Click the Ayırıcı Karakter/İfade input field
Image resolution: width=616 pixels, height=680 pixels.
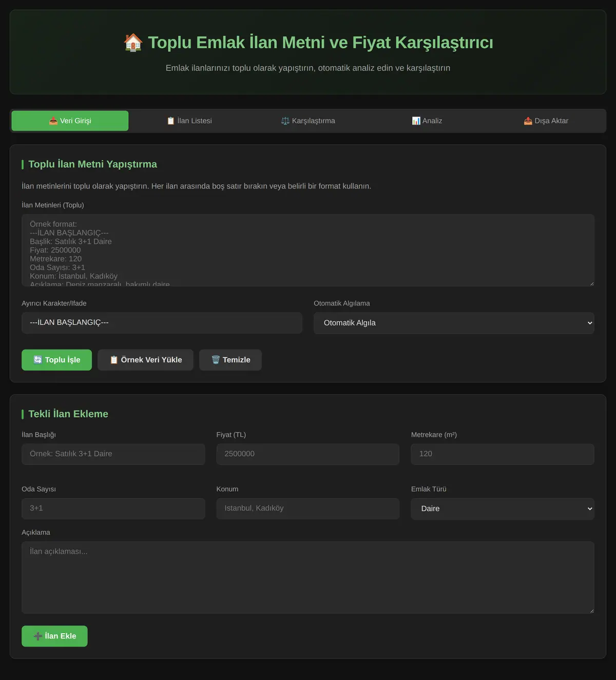pos(162,323)
